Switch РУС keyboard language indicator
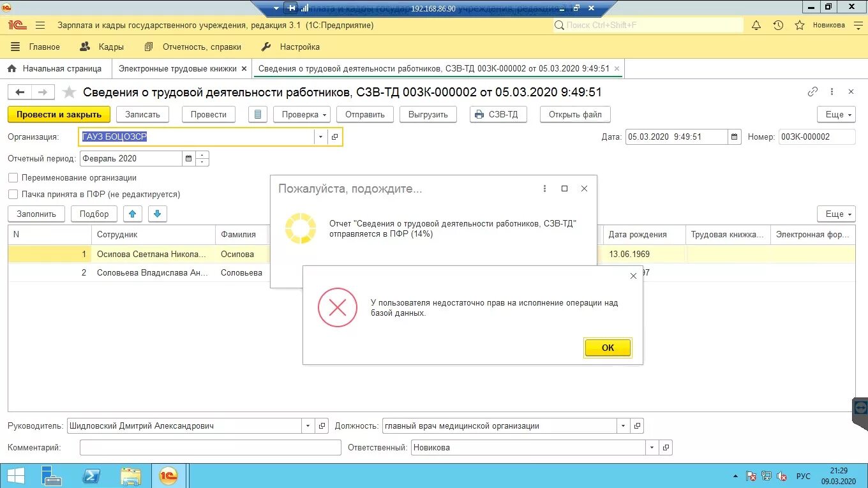Image resolution: width=868 pixels, height=488 pixels. point(804,477)
